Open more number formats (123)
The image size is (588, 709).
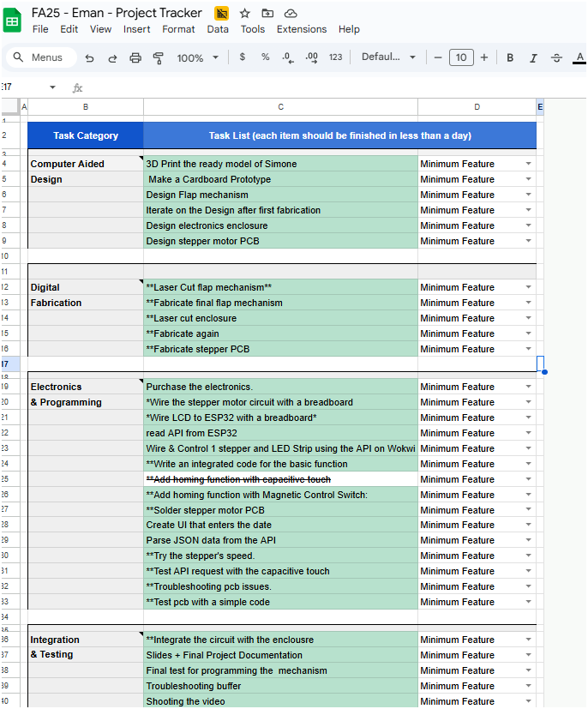pos(335,57)
